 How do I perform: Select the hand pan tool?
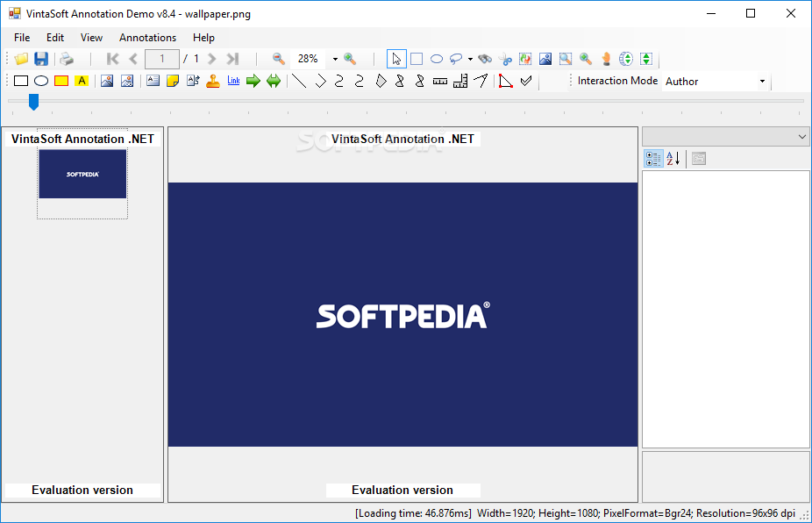pos(606,59)
